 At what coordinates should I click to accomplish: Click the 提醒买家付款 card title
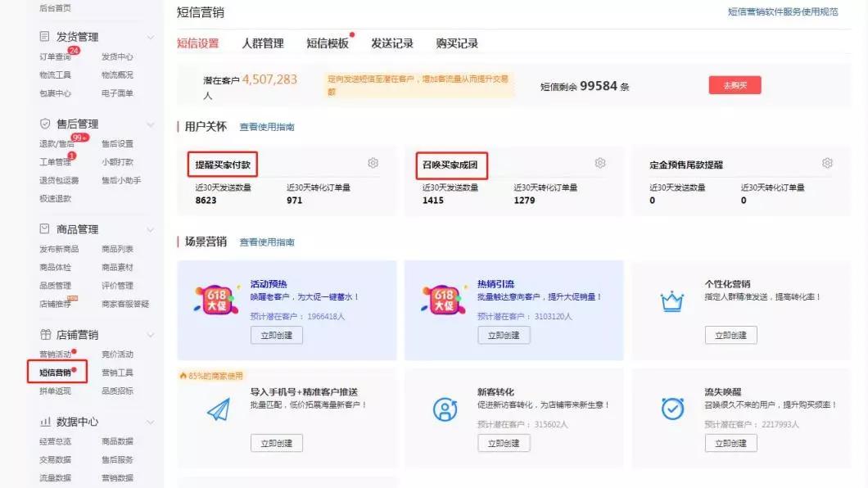point(223,165)
